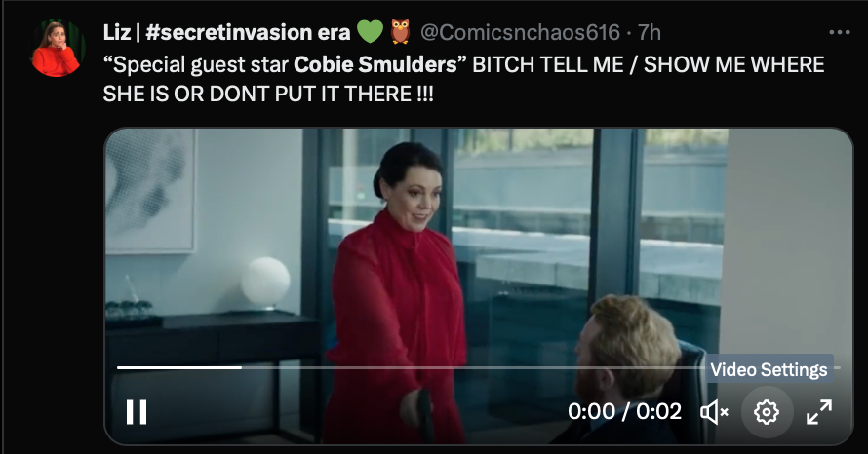Click the seated man in the video frame
The image size is (868, 454).
point(625,369)
